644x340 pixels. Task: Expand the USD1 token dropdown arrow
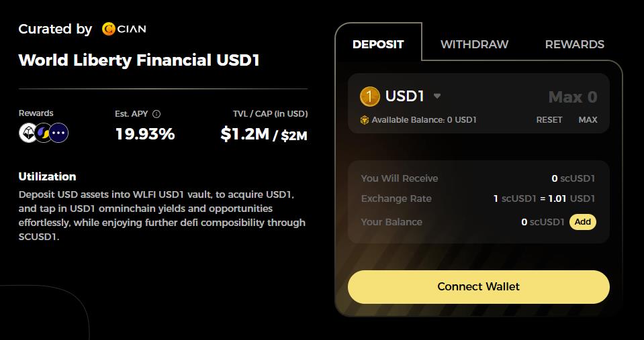(x=437, y=97)
